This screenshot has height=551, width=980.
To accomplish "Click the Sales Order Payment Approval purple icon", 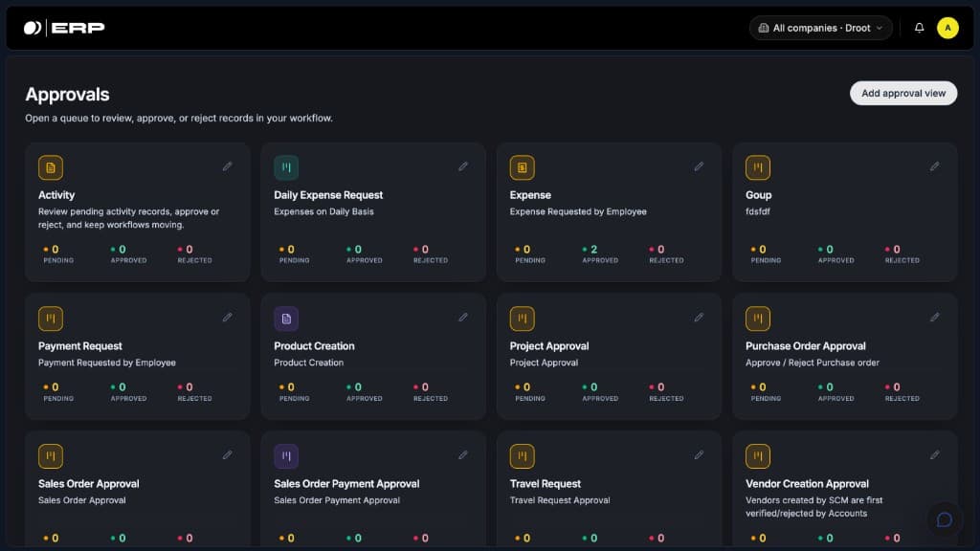I will pyautogui.click(x=286, y=456).
